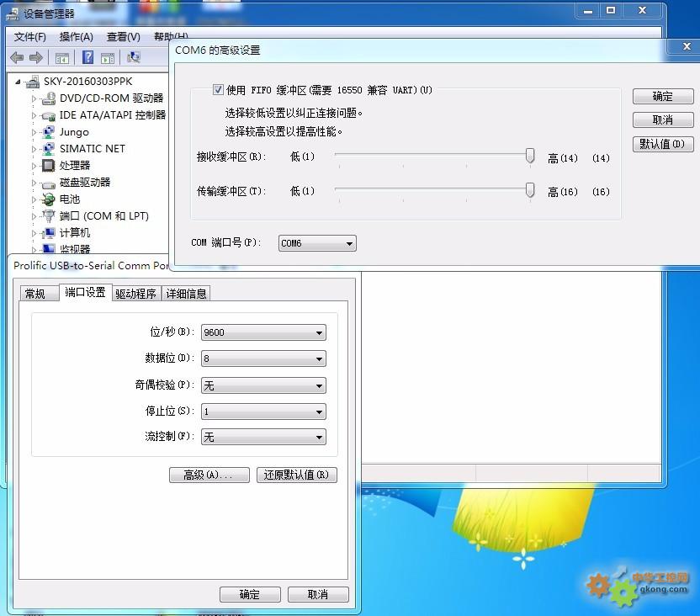
Task: Open the 流控制 flow control dropdown
Action: coord(263,437)
